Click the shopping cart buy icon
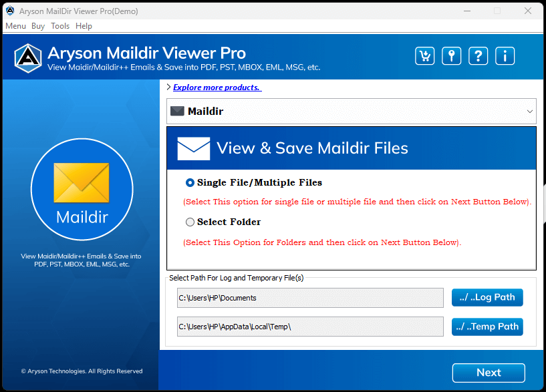This screenshot has width=546, height=392. pos(424,55)
